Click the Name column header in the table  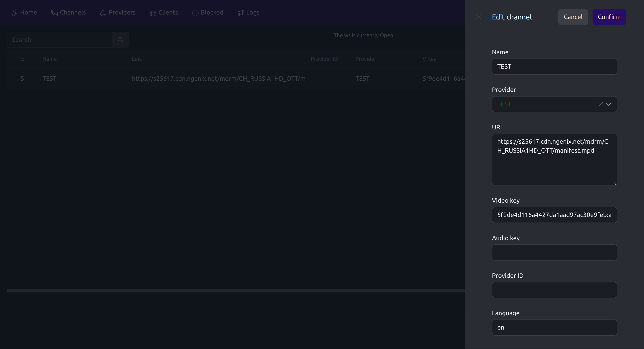[x=49, y=59]
